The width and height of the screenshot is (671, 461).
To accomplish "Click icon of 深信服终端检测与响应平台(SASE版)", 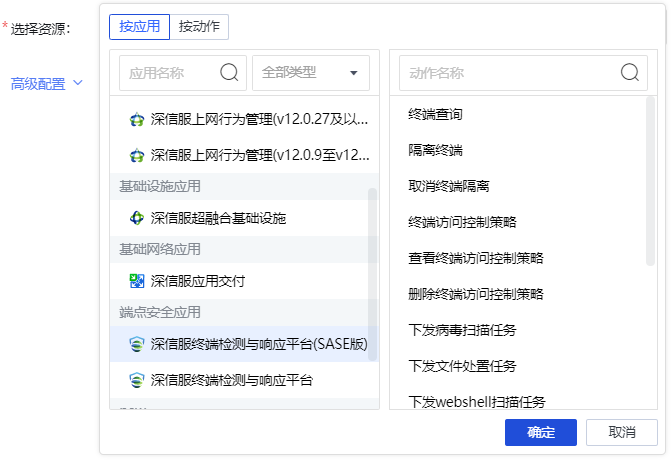I will 137,344.
